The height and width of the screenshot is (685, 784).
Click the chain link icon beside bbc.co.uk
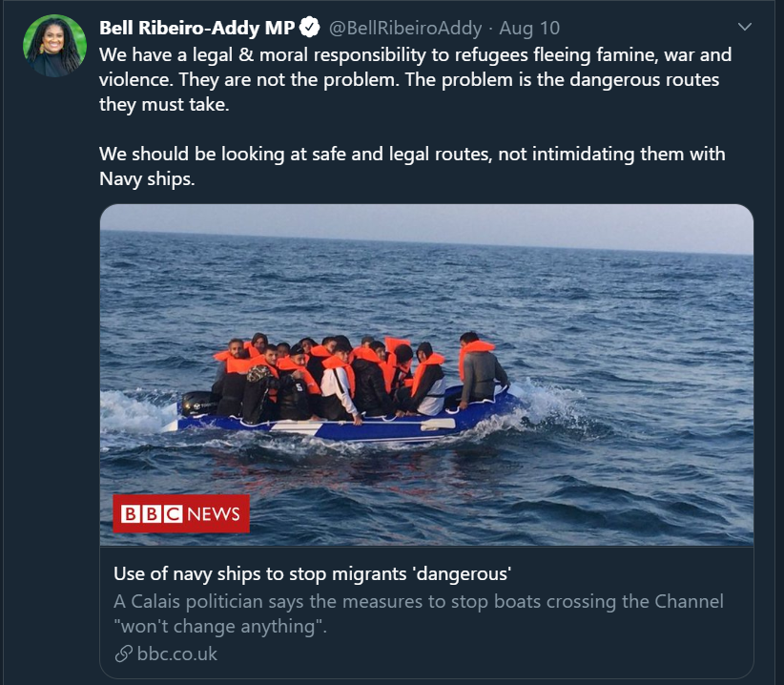(x=123, y=654)
